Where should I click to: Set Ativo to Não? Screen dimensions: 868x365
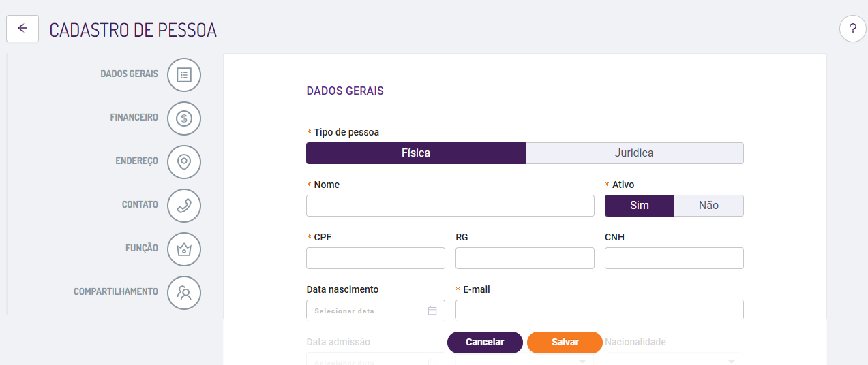click(x=708, y=206)
